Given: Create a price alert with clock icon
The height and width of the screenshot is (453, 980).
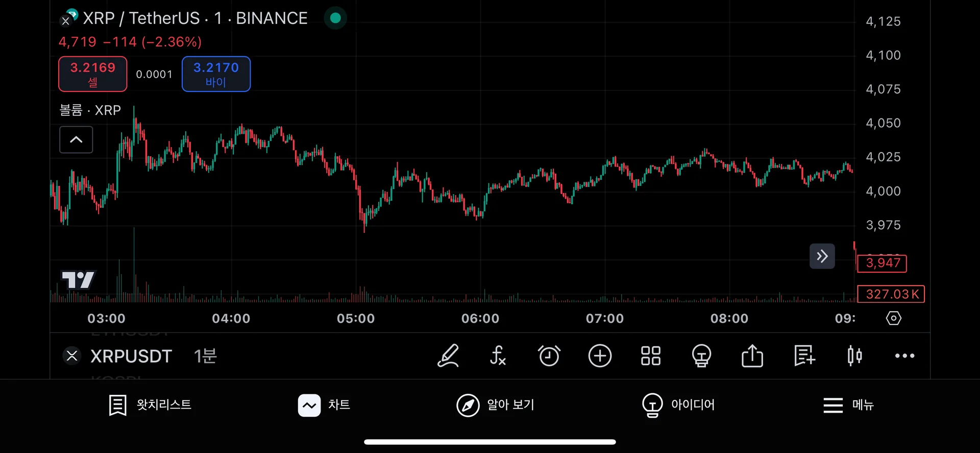Looking at the screenshot, I should coord(549,356).
